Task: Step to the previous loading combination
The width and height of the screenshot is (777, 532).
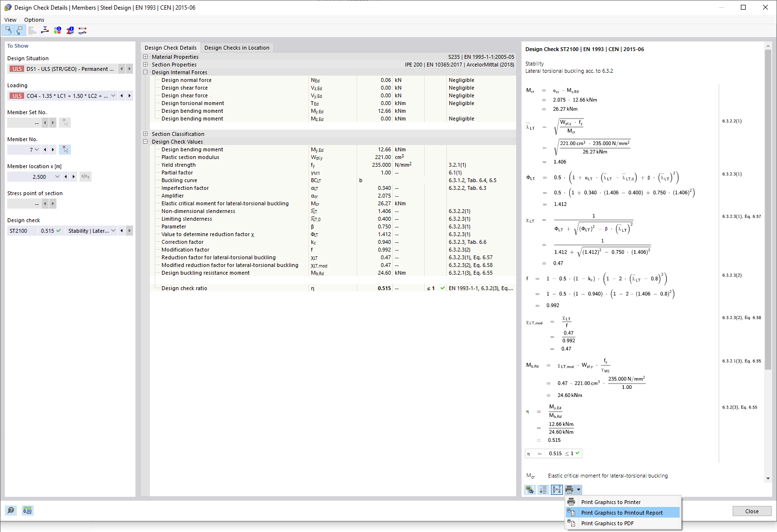Action: coord(121,96)
